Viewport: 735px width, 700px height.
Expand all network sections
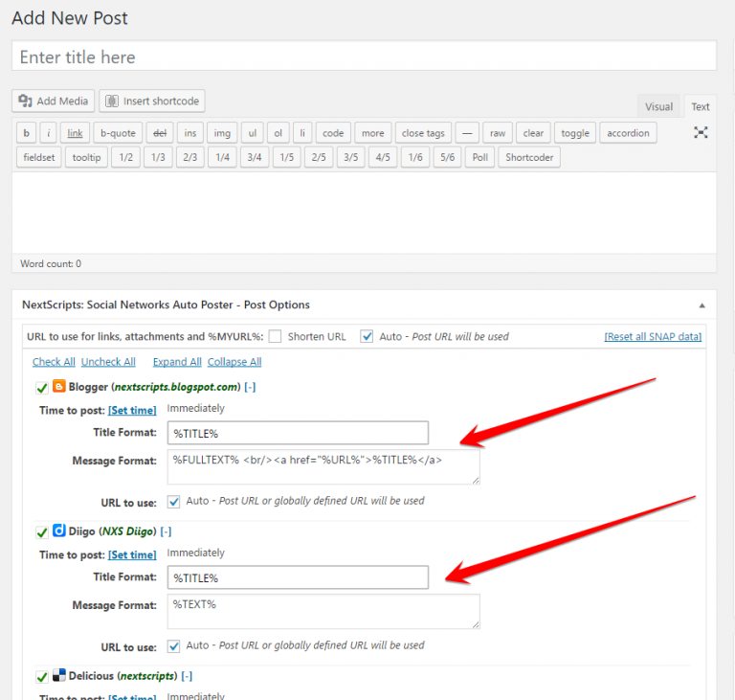click(x=177, y=362)
